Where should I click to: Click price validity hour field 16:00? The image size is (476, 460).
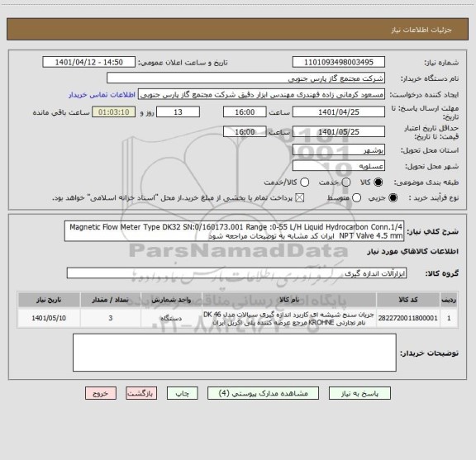245,132
